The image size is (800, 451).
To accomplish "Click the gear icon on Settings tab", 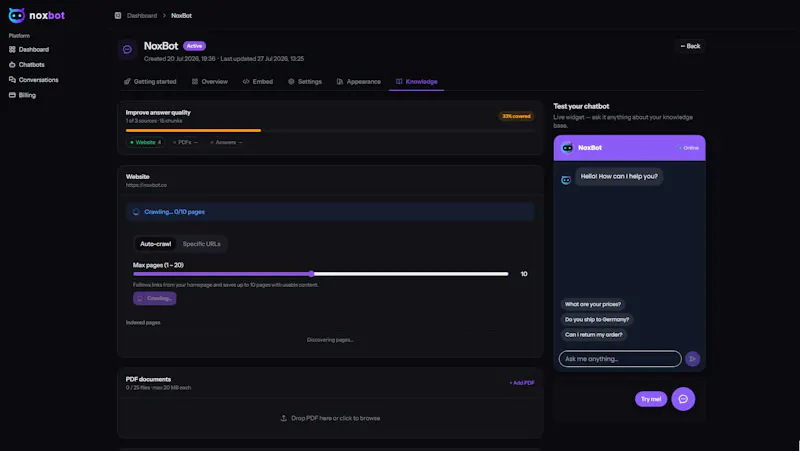I will 291,82.
